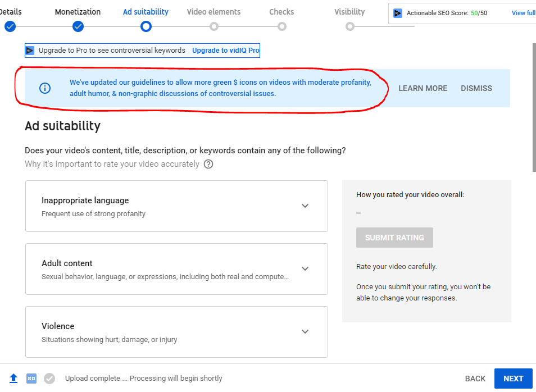Expand the Violence section chevron
Image resolution: width=536 pixels, height=392 pixels.
coord(305,331)
